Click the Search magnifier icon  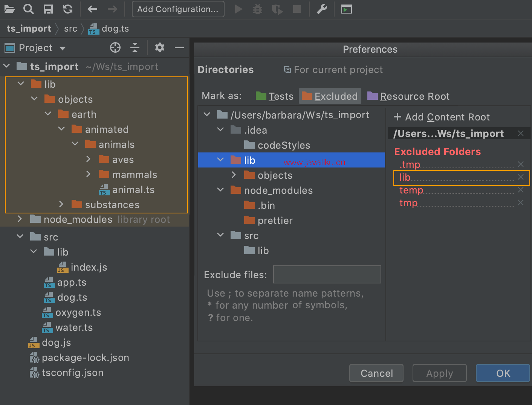29,9
